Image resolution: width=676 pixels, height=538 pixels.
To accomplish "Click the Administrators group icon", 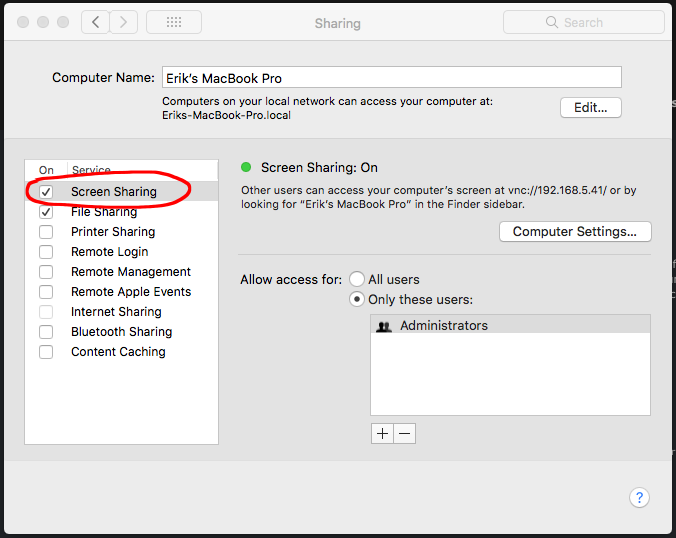I will (x=384, y=327).
